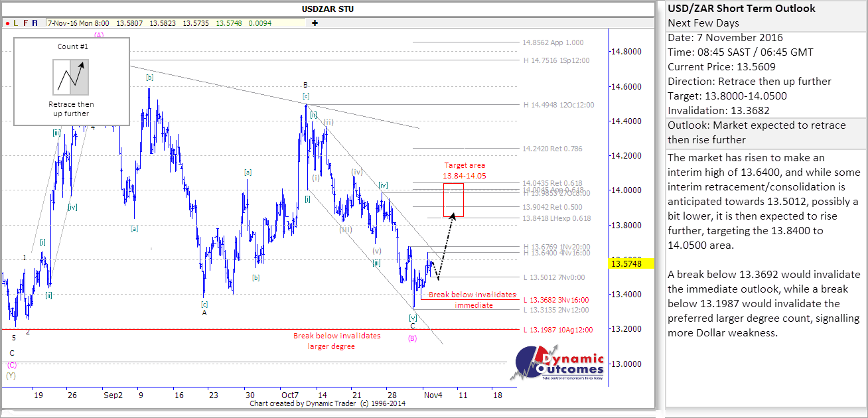Click the black plus crosshair icon
Viewport: 868px width, 418px height.
pyautogui.click(x=315, y=23)
